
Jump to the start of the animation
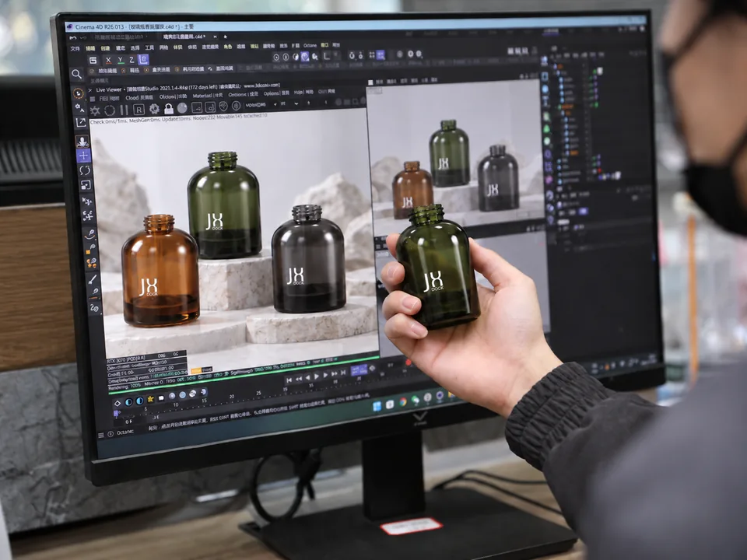(289, 380)
